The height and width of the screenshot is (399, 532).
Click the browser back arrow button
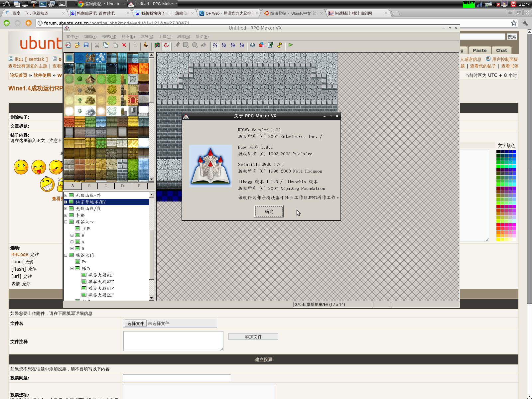(x=7, y=23)
